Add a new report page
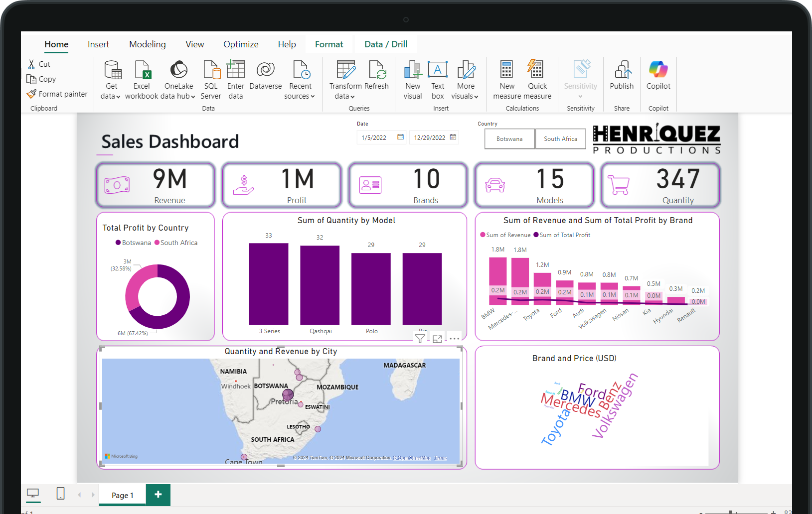This screenshot has height=514, width=812. [158, 495]
